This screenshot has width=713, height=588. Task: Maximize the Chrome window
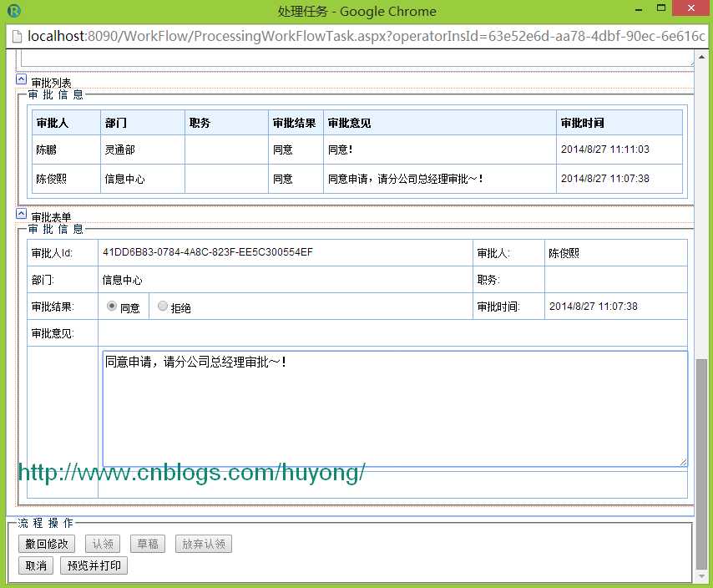(x=661, y=8)
